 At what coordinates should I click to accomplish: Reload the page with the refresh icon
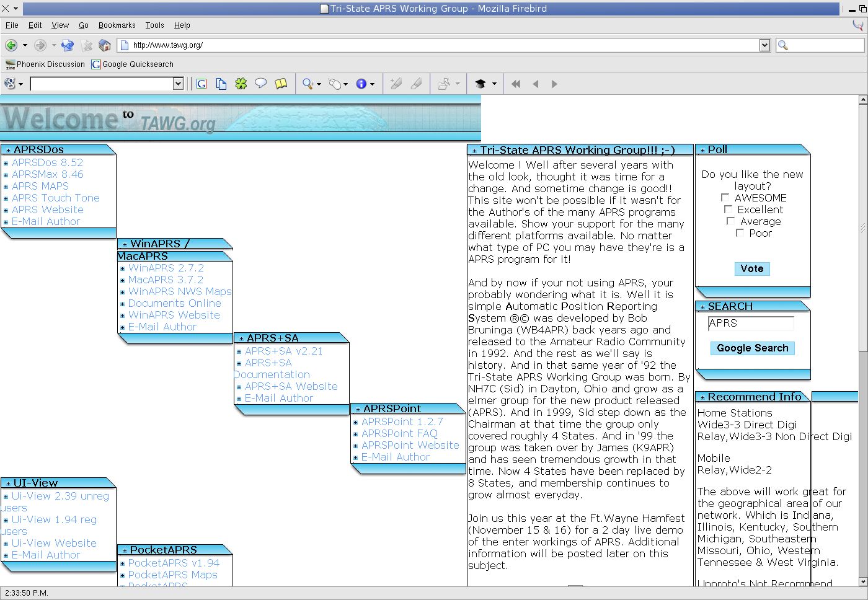(x=68, y=45)
